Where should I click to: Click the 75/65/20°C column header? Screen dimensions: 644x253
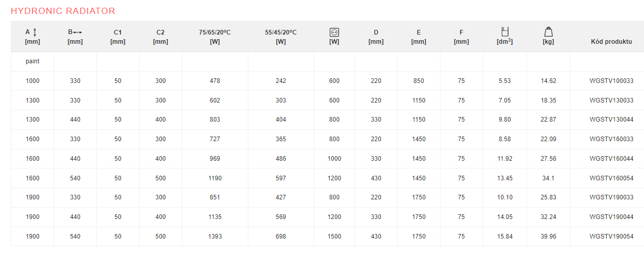pyautogui.click(x=215, y=37)
